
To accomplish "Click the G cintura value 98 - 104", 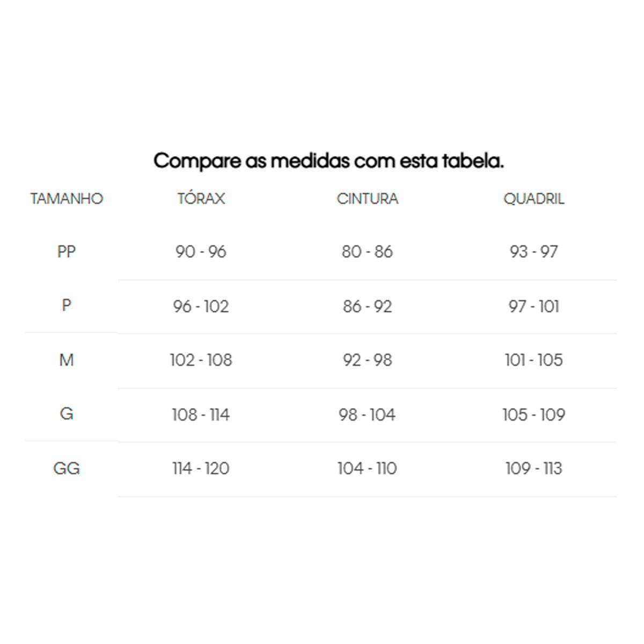I will (368, 415).
